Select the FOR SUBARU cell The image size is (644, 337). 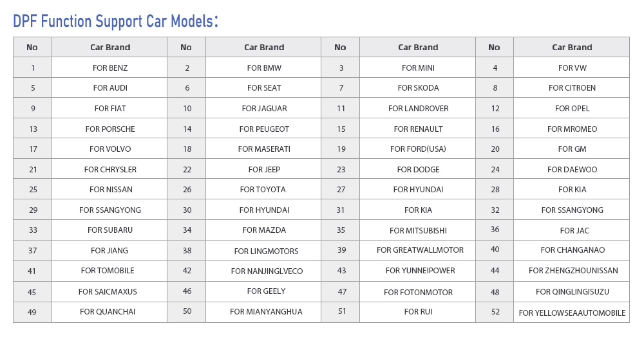[x=110, y=230]
